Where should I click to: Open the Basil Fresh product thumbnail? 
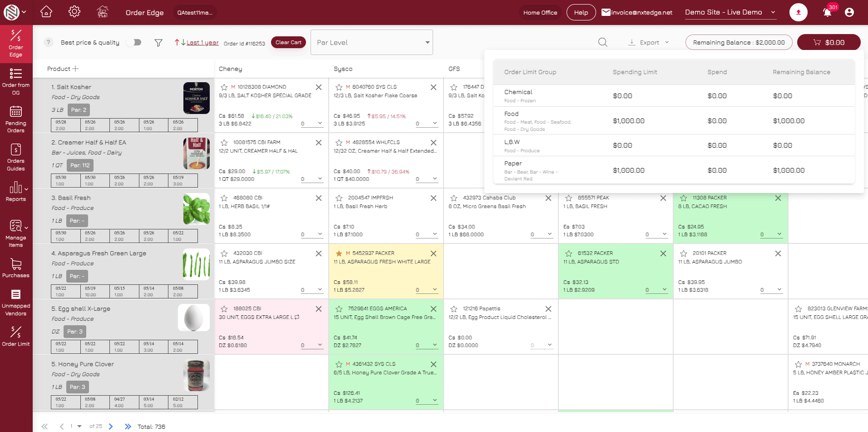[197, 209]
